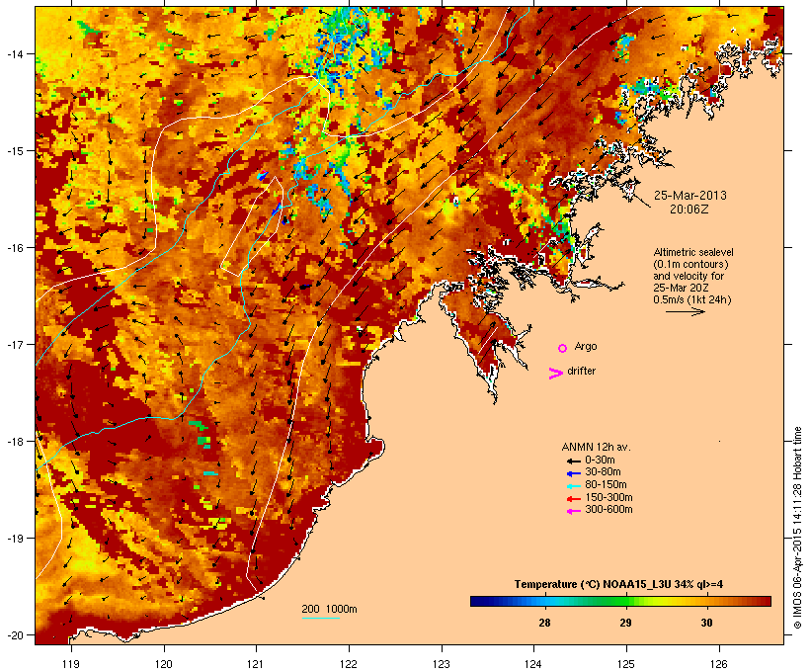The height and width of the screenshot is (672, 810).
Task: Click the 'Argo' legend label
Action: pyautogui.click(x=586, y=346)
